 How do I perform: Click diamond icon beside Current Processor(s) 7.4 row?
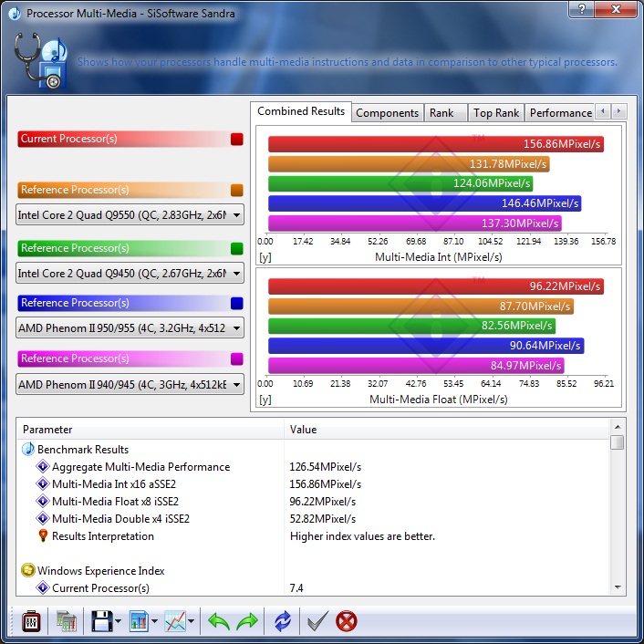coord(43,587)
